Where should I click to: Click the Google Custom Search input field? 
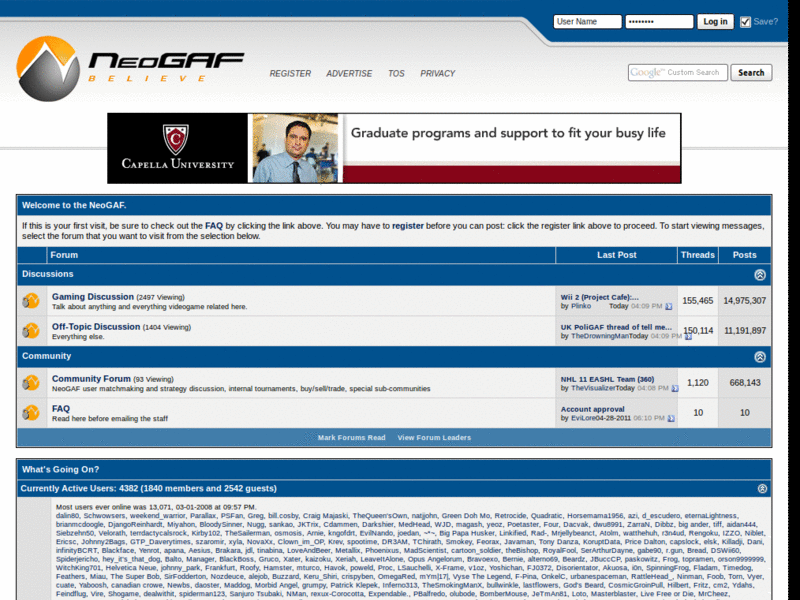pyautogui.click(x=677, y=72)
